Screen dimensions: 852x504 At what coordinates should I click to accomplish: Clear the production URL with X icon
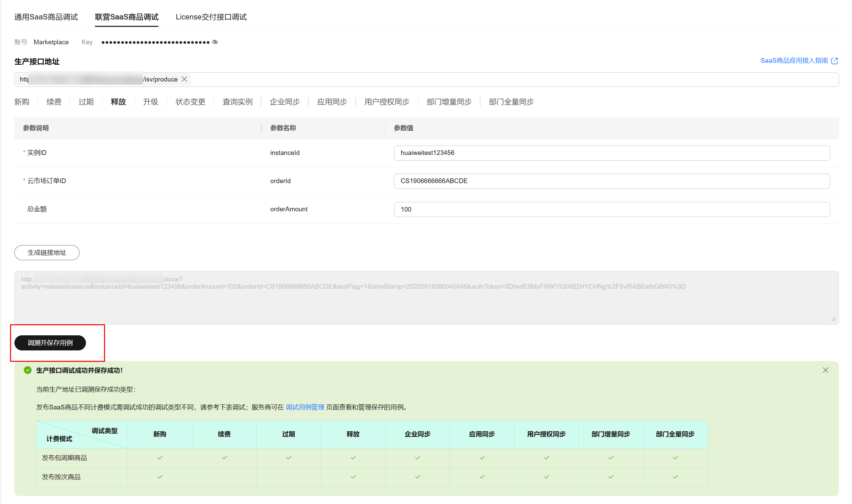click(184, 79)
